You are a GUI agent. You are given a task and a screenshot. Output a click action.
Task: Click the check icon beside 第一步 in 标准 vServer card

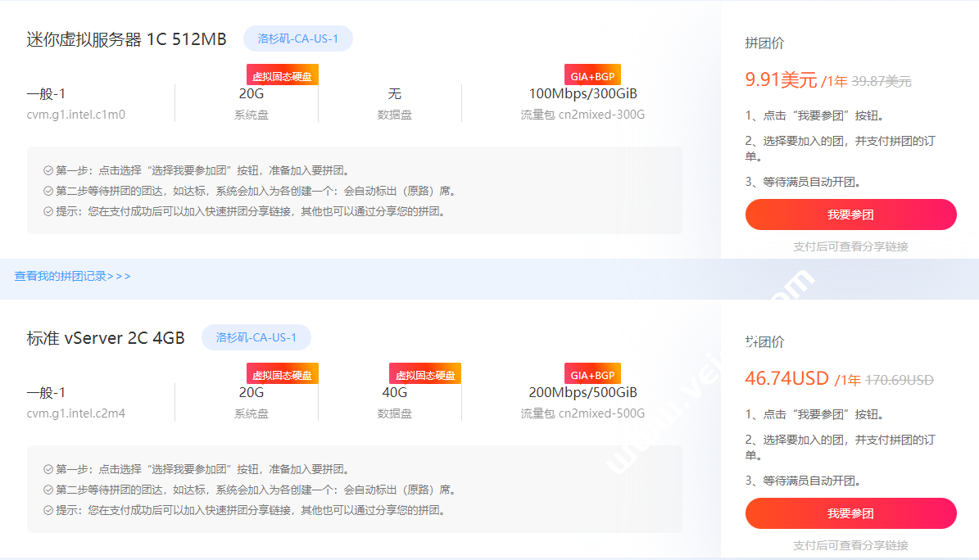click(48, 470)
